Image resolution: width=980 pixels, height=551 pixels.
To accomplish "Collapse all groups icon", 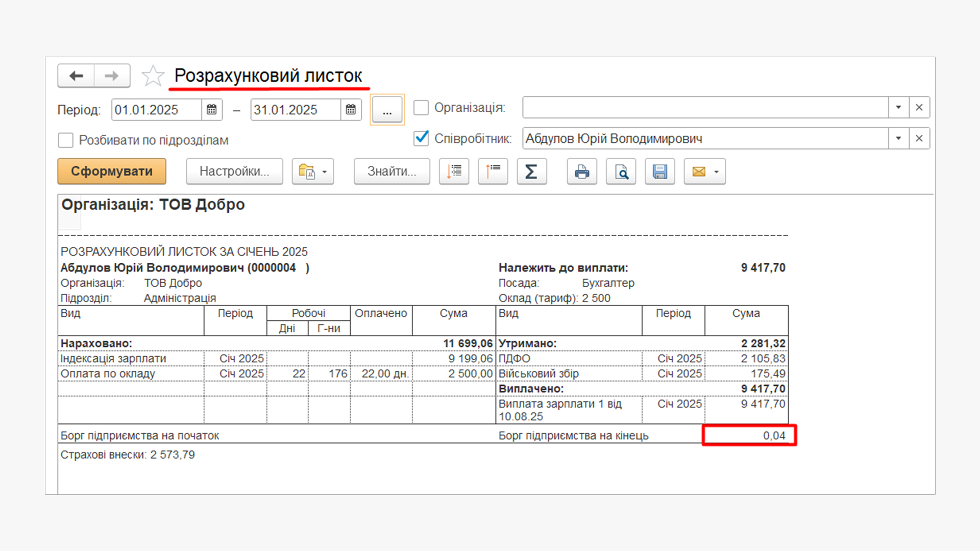I will tap(493, 171).
